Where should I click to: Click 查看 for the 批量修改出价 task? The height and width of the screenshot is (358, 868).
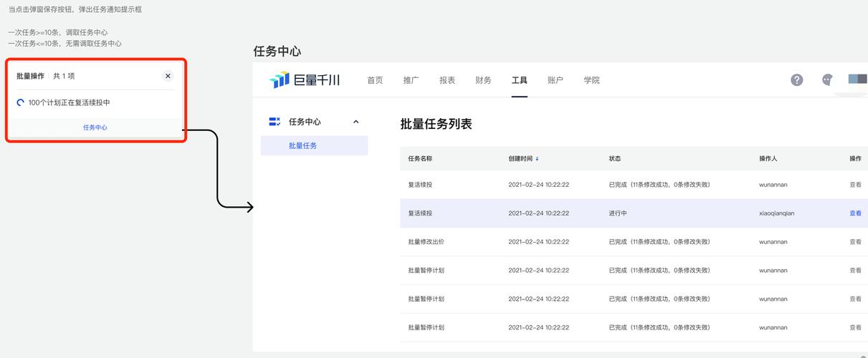click(x=855, y=242)
